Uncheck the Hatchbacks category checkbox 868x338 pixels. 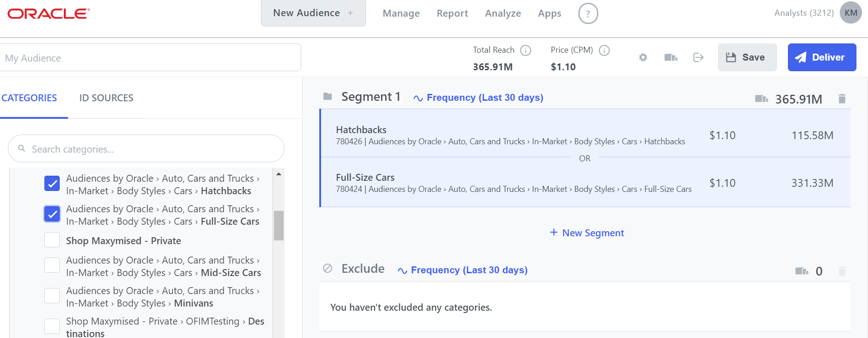click(52, 184)
